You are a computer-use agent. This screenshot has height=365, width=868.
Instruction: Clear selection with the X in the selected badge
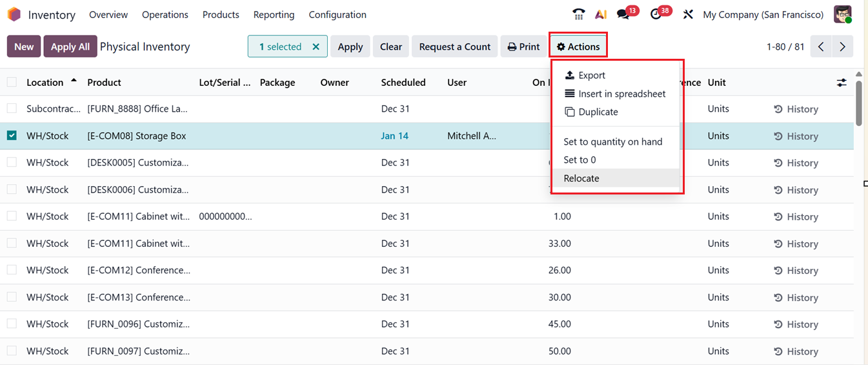point(316,47)
